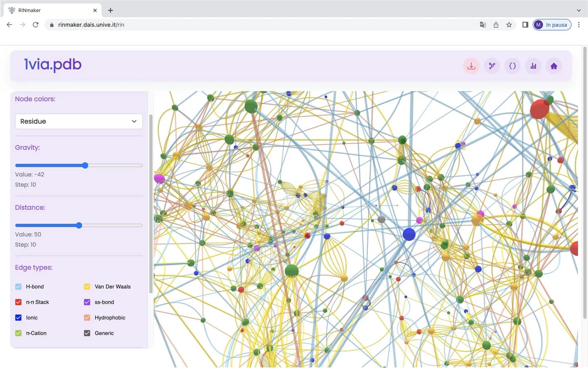Click the address bar URL
Image resolution: width=588 pixels, height=368 pixels.
91,25
